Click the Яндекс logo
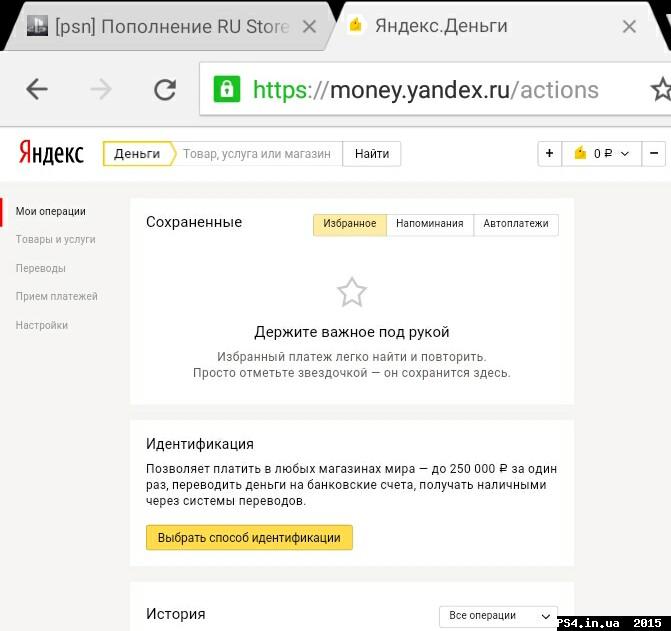This screenshot has width=671, height=631. [51, 153]
